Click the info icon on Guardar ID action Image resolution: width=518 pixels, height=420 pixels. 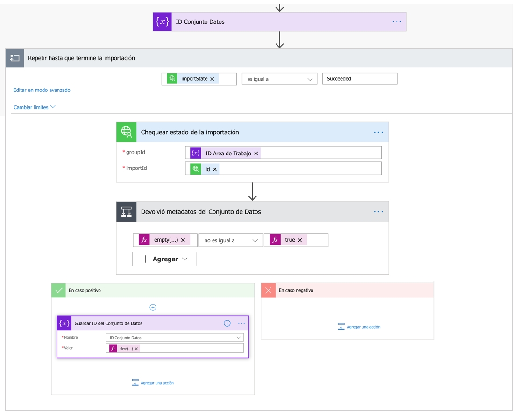click(227, 323)
